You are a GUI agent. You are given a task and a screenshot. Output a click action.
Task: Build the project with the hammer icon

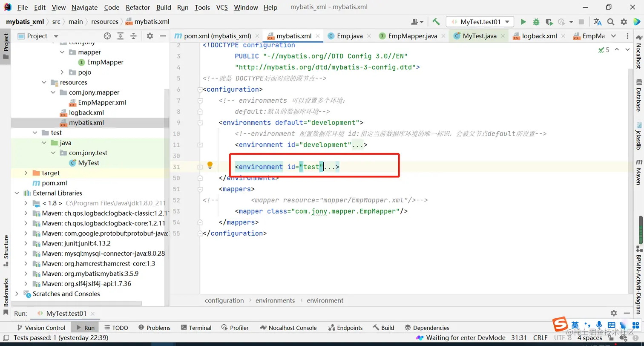click(x=436, y=22)
